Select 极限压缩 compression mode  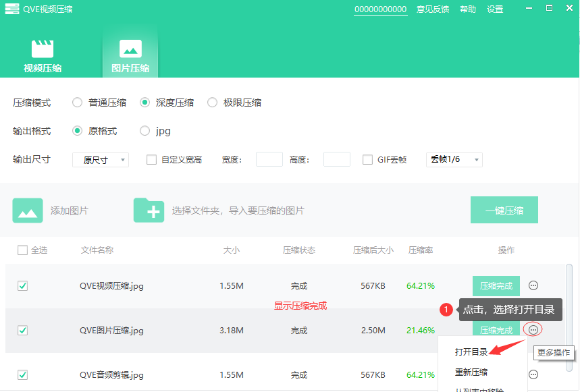[212, 103]
